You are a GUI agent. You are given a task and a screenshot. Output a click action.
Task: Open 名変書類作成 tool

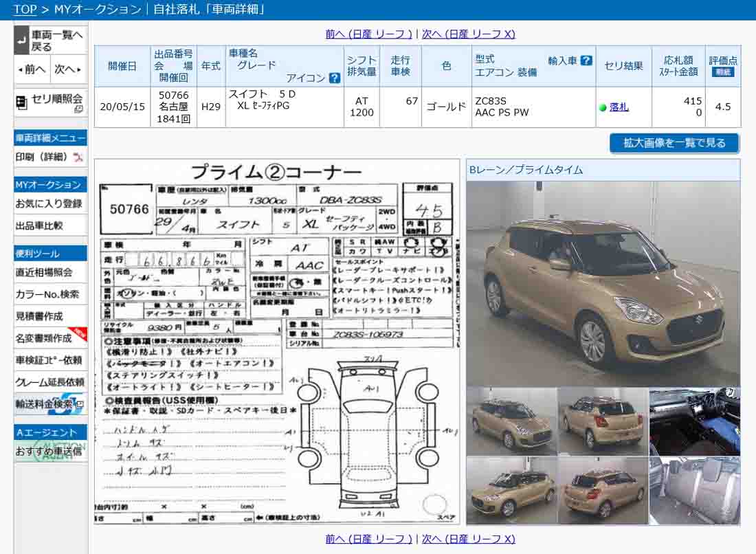[x=50, y=338]
